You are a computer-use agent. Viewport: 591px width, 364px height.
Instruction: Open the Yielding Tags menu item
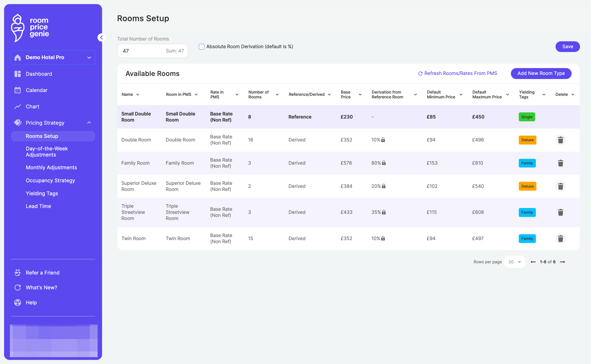point(42,193)
